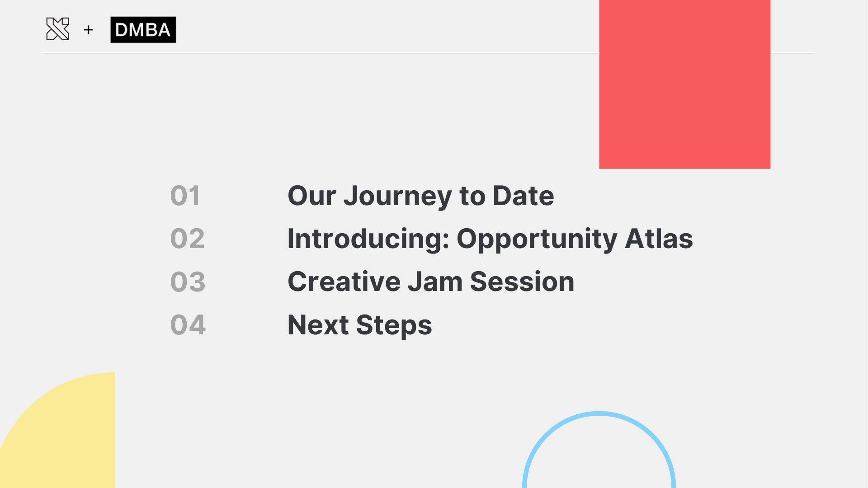Click the word 'Steps' in last heading
This screenshot has height=488, width=868.
coord(394,325)
